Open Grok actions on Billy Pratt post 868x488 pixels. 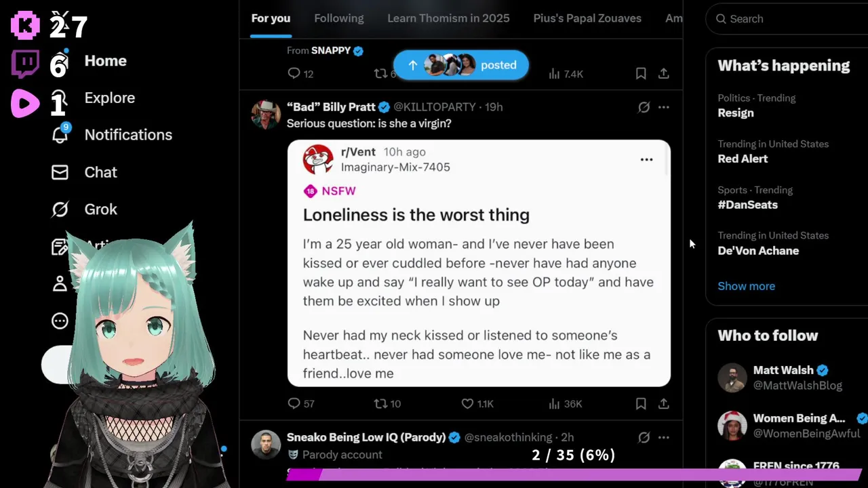[644, 107]
